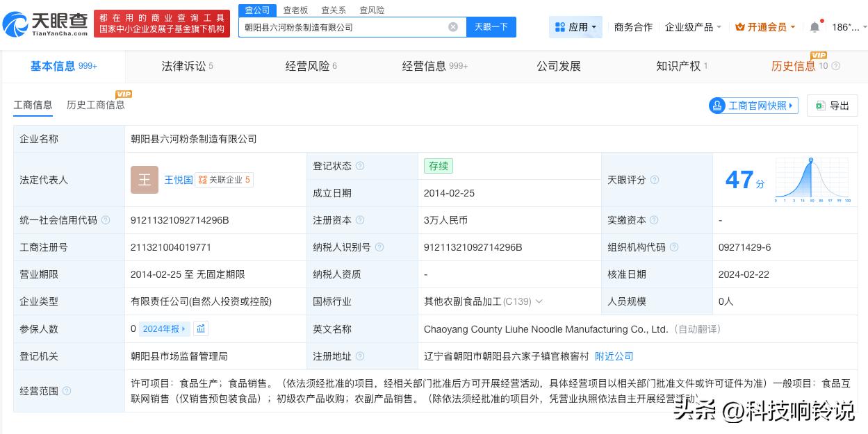Select the 基本信息 tab
This screenshot has width=868, height=434.
(63, 66)
